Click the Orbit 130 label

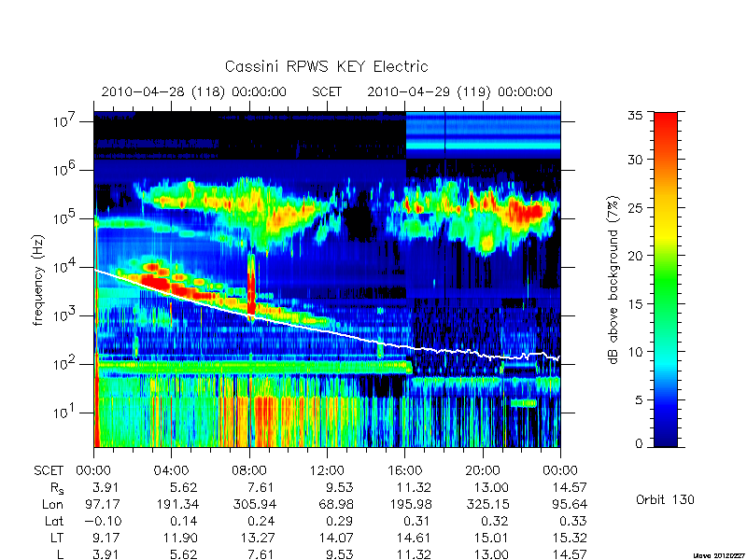coord(665,499)
